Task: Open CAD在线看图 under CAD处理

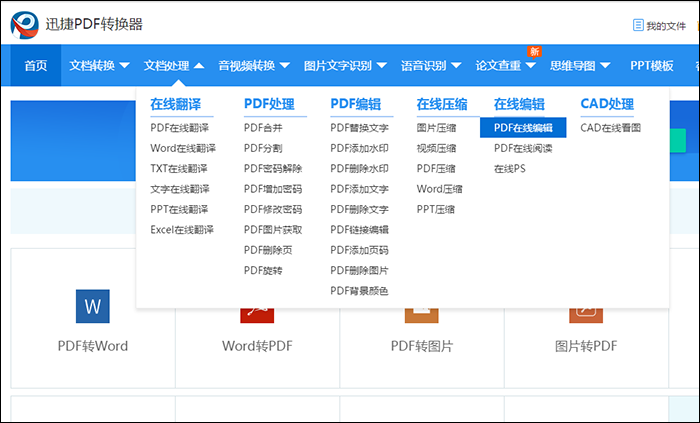Action: pos(610,128)
